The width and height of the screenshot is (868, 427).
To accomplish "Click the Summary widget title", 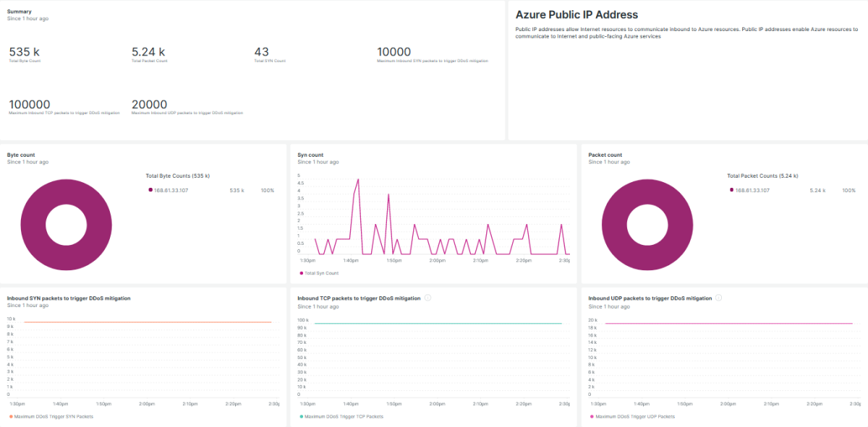I will 20,12.
